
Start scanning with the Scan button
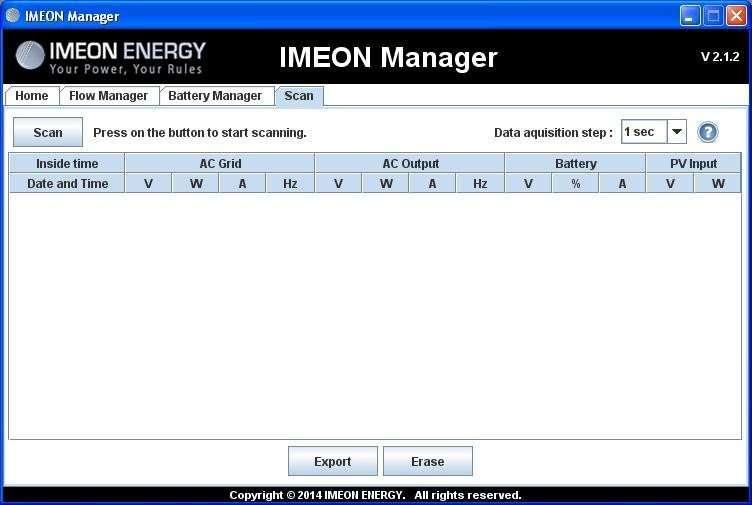(48, 132)
